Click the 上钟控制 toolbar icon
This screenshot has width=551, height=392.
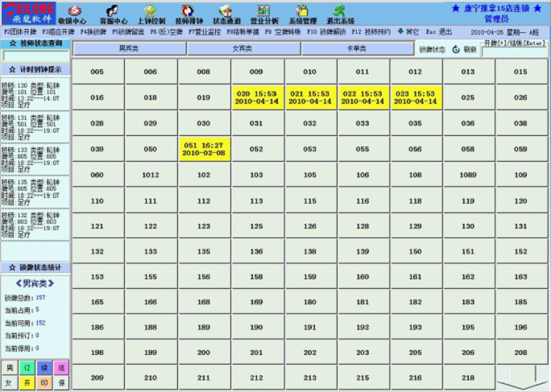[150, 14]
